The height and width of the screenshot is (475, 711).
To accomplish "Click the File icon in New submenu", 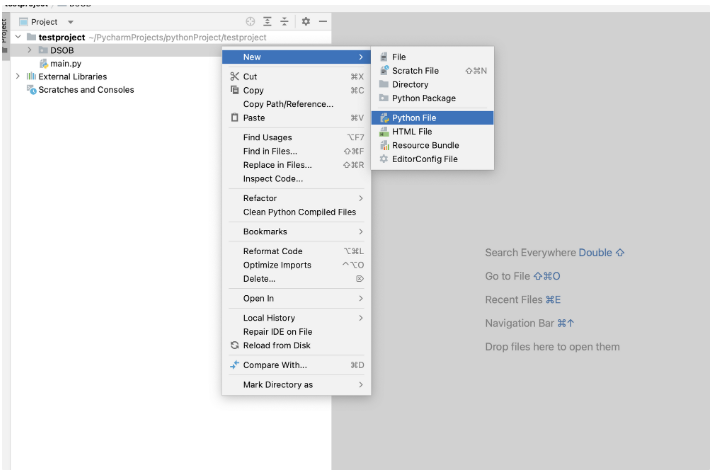I will pos(384,57).
